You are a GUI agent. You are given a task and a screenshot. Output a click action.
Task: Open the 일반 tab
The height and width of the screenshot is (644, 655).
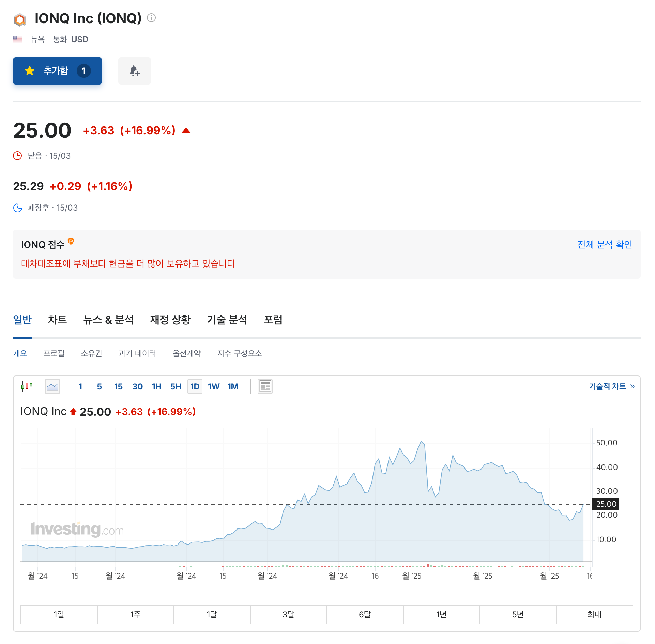coord(22,320)
